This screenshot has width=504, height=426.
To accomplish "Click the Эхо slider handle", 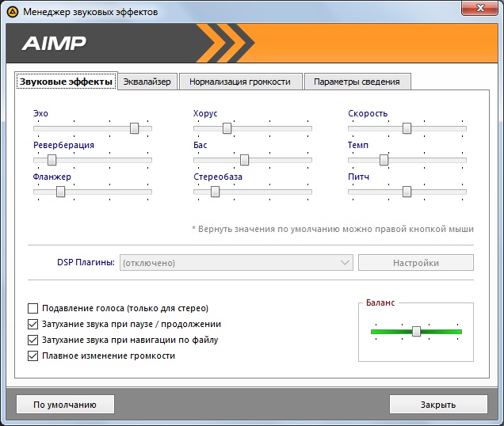I will 135,128.
